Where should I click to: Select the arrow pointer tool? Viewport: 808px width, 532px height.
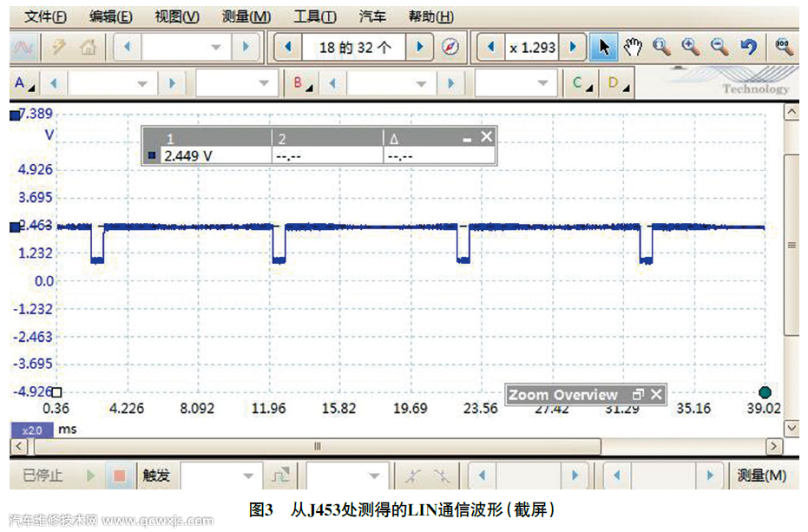[x=602, y=48]
